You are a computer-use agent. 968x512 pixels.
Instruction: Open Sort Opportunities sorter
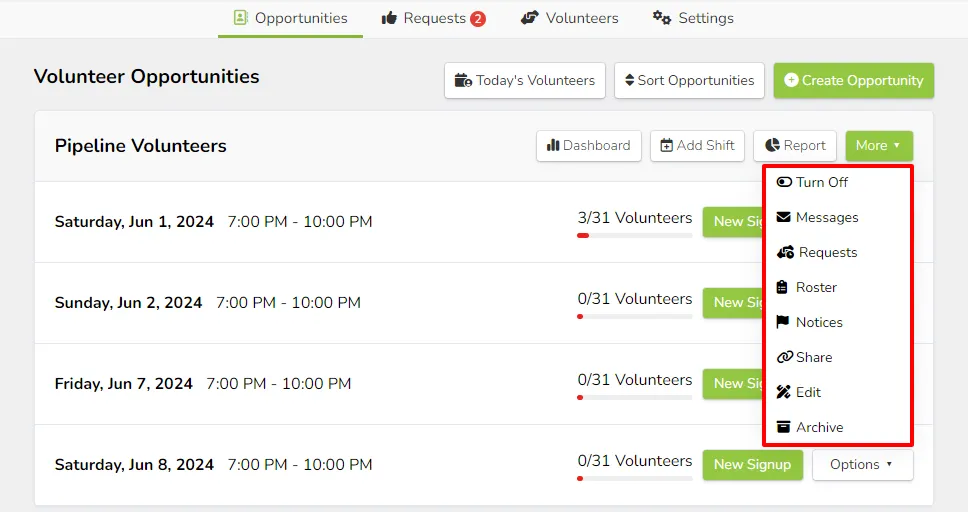click(689, 80)
